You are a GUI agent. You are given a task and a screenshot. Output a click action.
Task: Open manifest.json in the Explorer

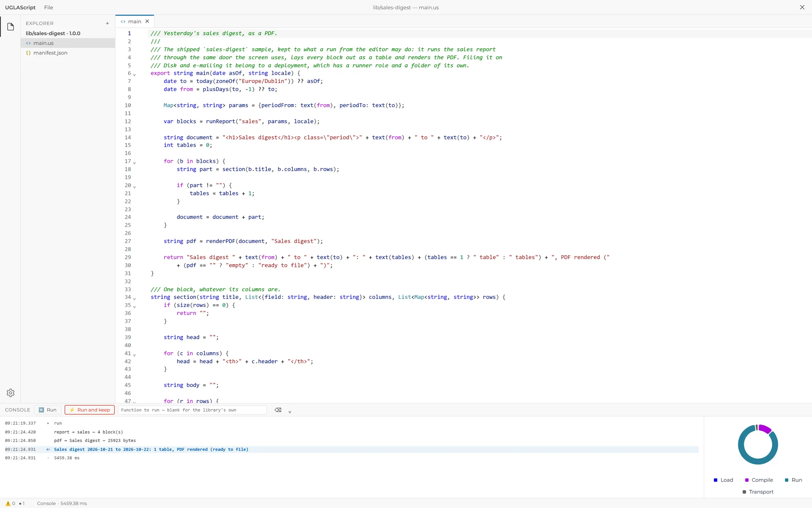68,53
